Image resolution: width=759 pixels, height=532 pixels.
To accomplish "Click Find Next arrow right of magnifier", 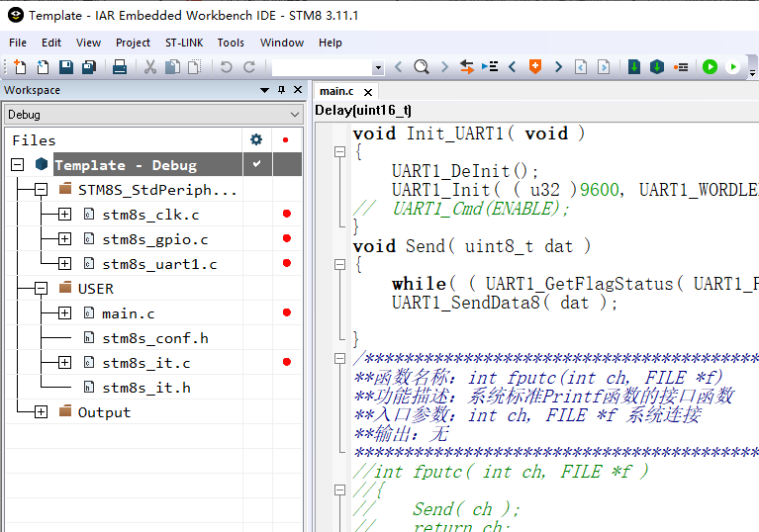I will tap(444, 66).
